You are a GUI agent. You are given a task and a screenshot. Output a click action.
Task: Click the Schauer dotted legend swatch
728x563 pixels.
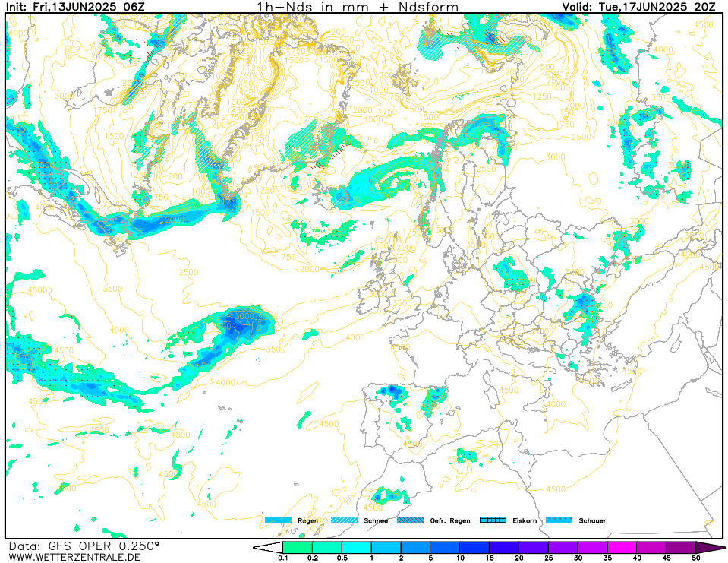click(x=559, y=520)
